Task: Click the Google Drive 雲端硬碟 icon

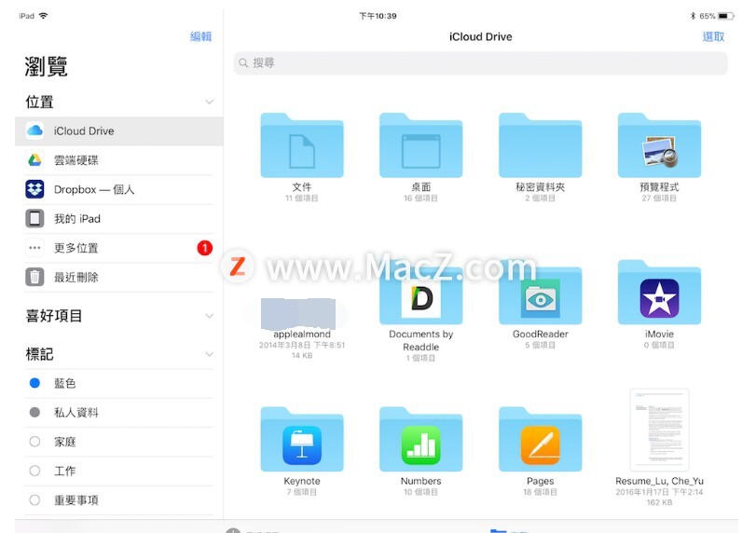Action: click(34, 160)
